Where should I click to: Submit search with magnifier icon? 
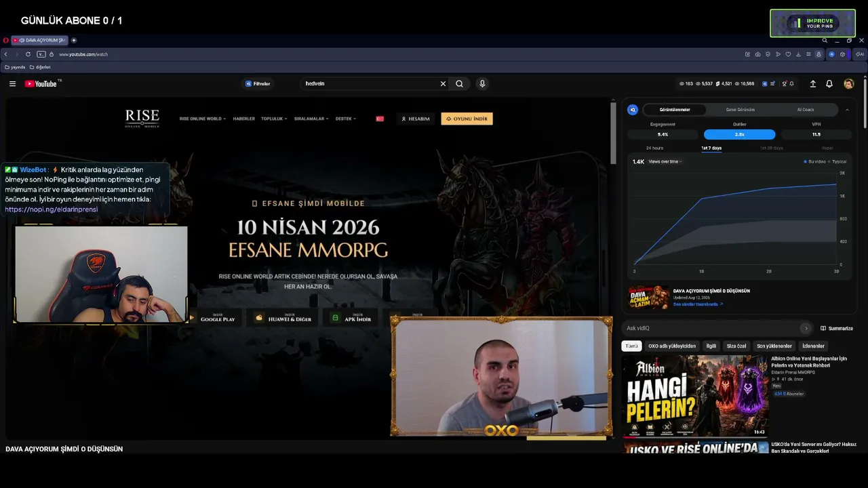pos(459,84)
